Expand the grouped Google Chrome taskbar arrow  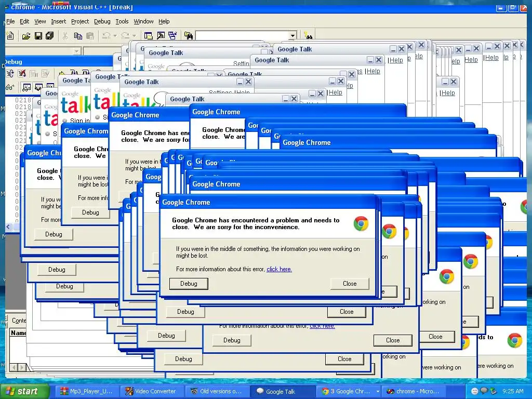point(378,392)
